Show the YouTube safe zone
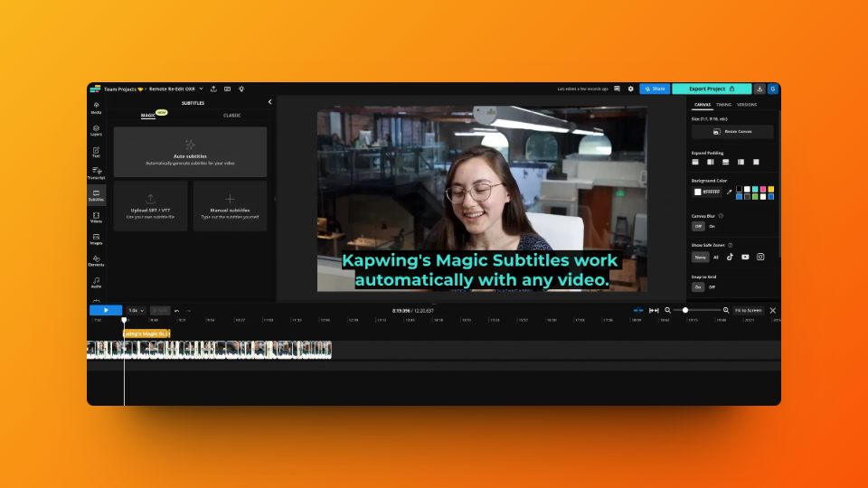This screenshot has width=868, height=488. pos(745,257)
